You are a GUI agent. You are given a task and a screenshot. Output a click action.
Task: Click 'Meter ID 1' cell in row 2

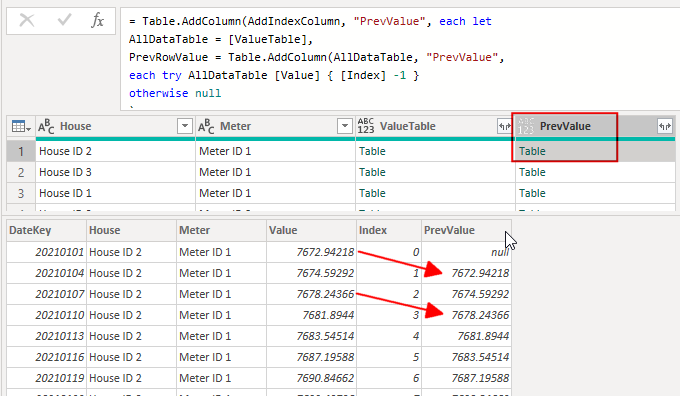pyautogui.click(x=275, y=172)
